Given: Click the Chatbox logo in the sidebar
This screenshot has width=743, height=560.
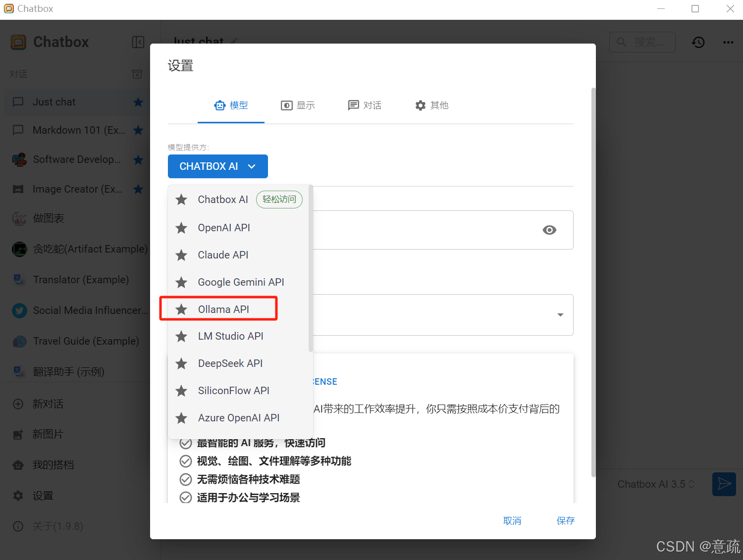Looking at the screenshot, I should coord(18,42).
